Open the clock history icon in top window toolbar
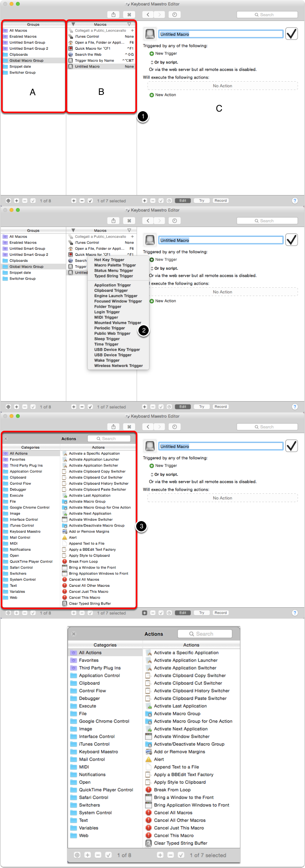 point(175,14)
